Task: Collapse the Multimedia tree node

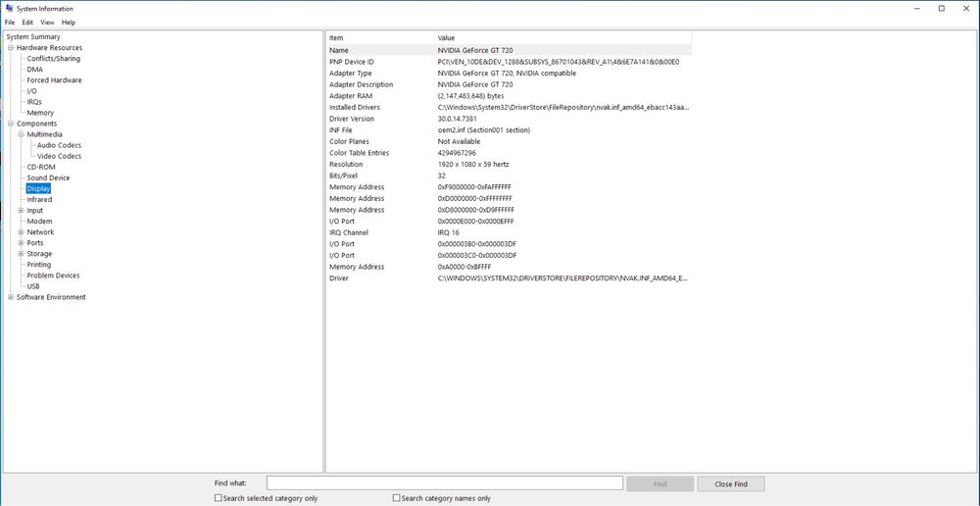Action: pos(21,134)
